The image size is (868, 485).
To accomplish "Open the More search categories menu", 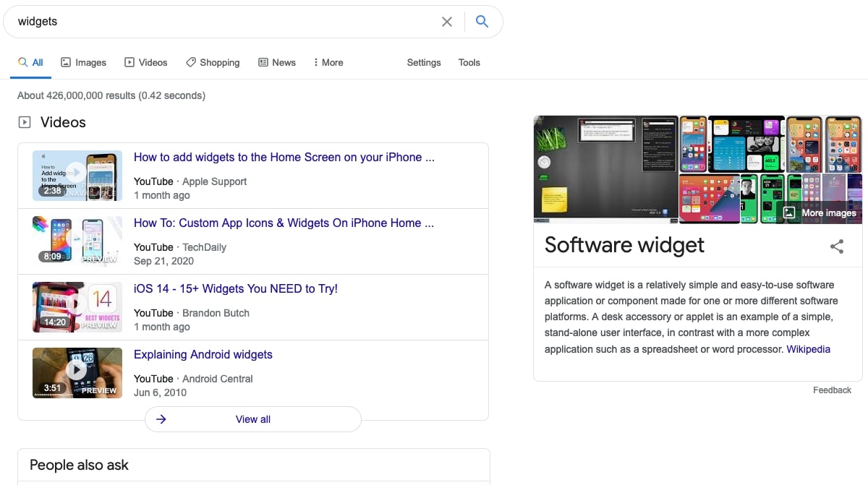I will 328,62.
